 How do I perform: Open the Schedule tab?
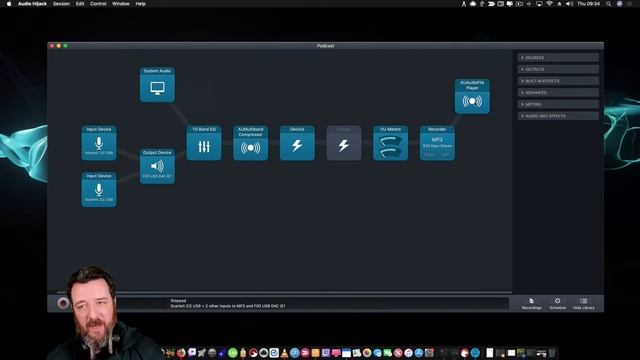click(558, 304)
